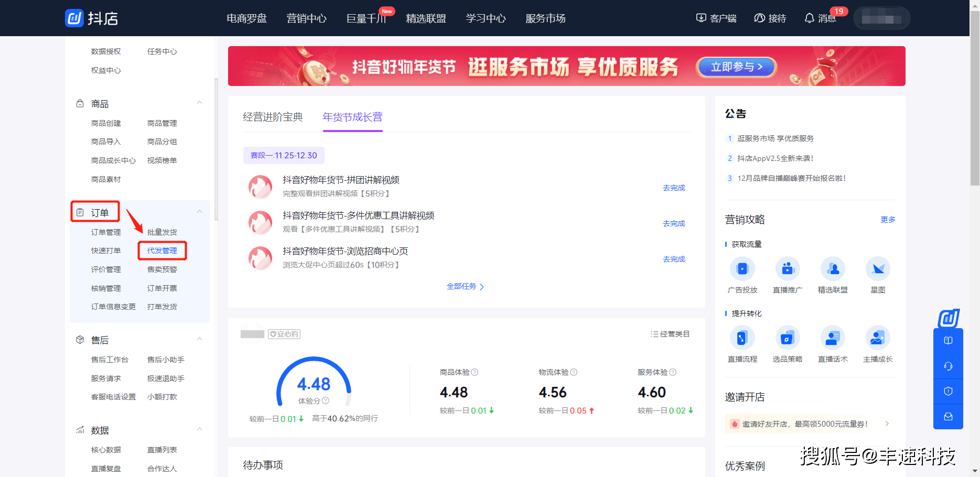Open 消息 notification bell
The image size is (980, 477).
[809, 18]
